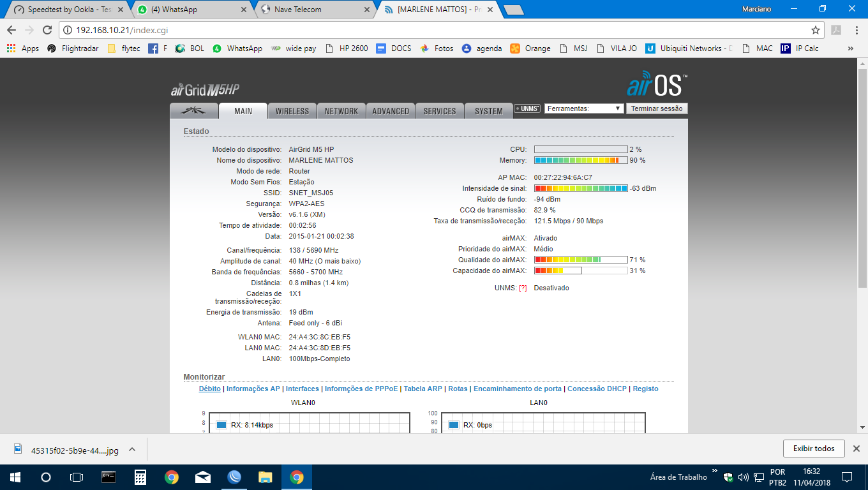Click the browser Forward arrow
Viewport: 868px width, 490px height.
(x=29, y=30)
